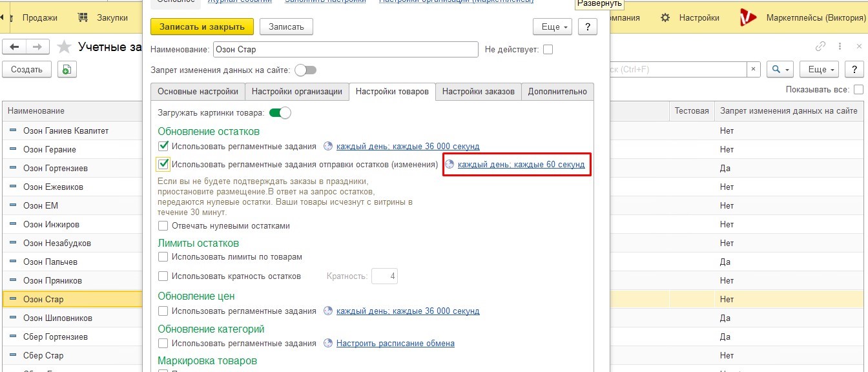Click the Создать button
The height and width of the screenshot is (372, 868).
[26, 69]
